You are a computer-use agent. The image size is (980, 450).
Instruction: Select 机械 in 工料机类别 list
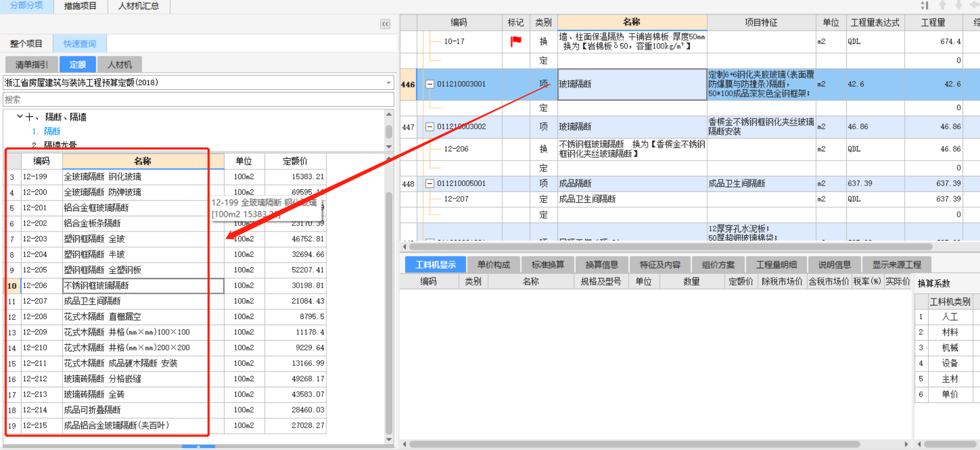click(x=950, y=348)
